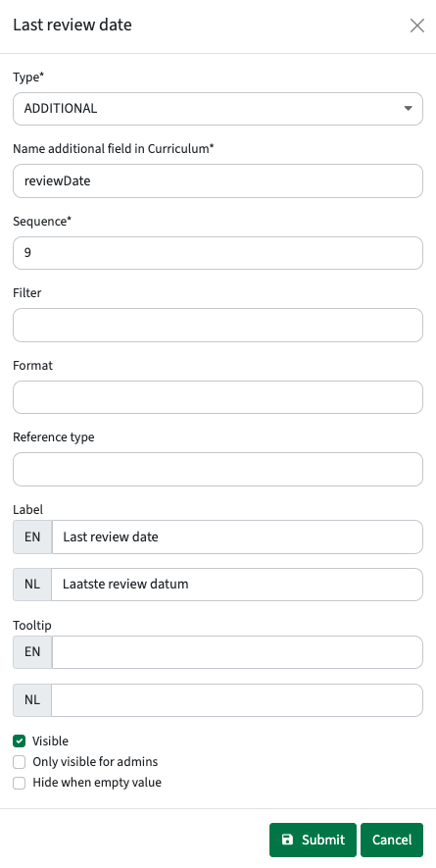Tick Hide when empty value checkbox
Screen dimensions: 436x868
20,783
